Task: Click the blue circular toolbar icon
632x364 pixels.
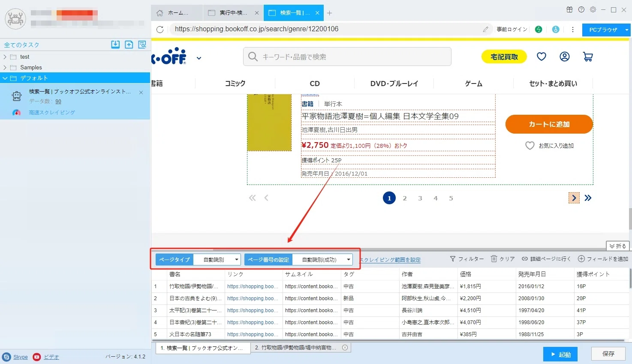Action: [556, 30]
